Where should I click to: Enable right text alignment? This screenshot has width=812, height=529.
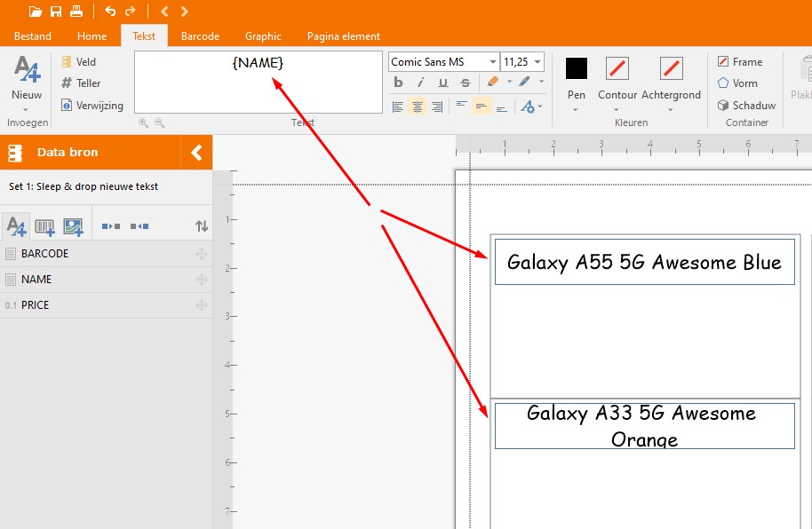(x=436, y=107)
